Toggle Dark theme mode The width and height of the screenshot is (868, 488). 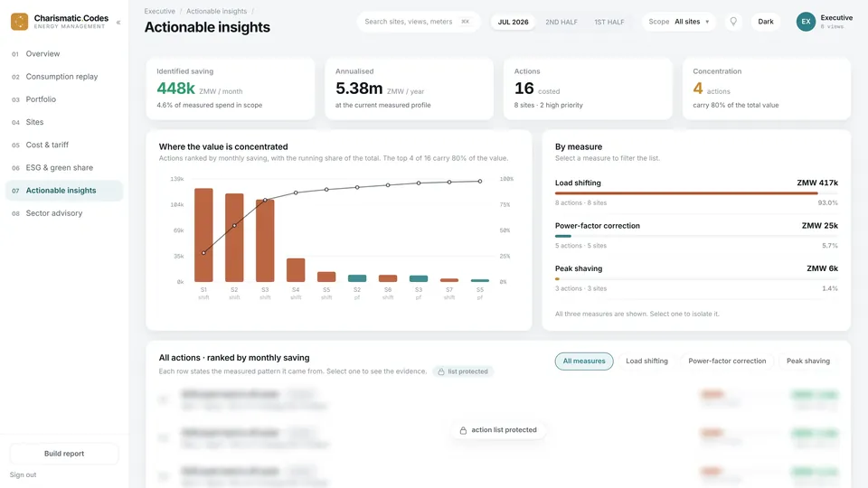(x=766, y=22)
